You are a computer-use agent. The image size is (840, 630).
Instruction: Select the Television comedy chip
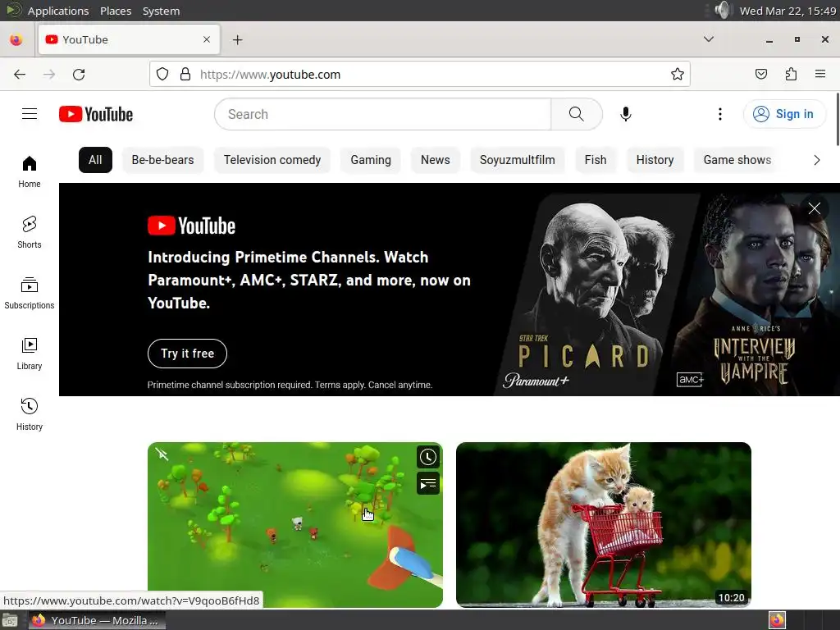(272, 160)
